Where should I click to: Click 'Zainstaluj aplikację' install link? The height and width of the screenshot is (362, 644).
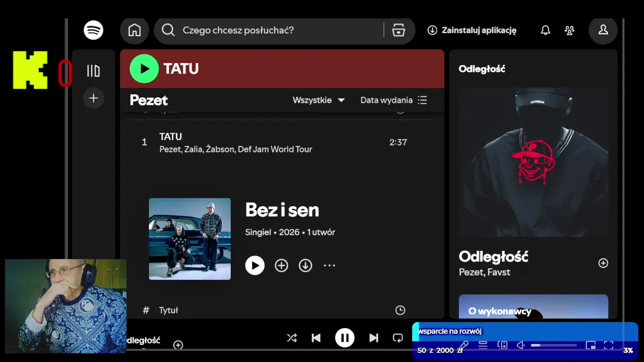click(472, 30)
